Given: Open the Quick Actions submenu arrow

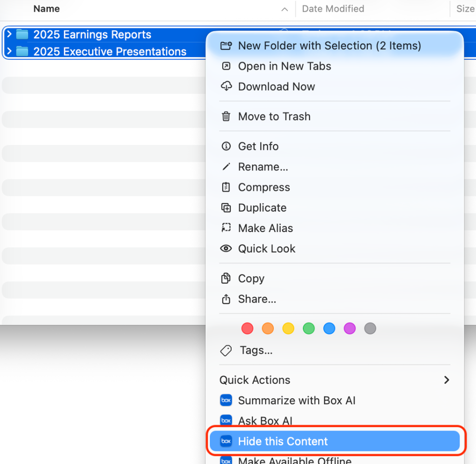Looking at the screenshot, I should 446,380.
